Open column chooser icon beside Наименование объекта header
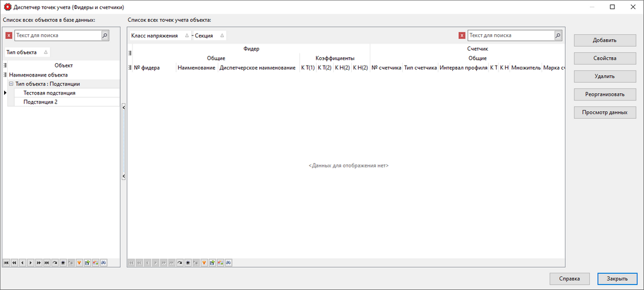644x290 pixels. 5,75
